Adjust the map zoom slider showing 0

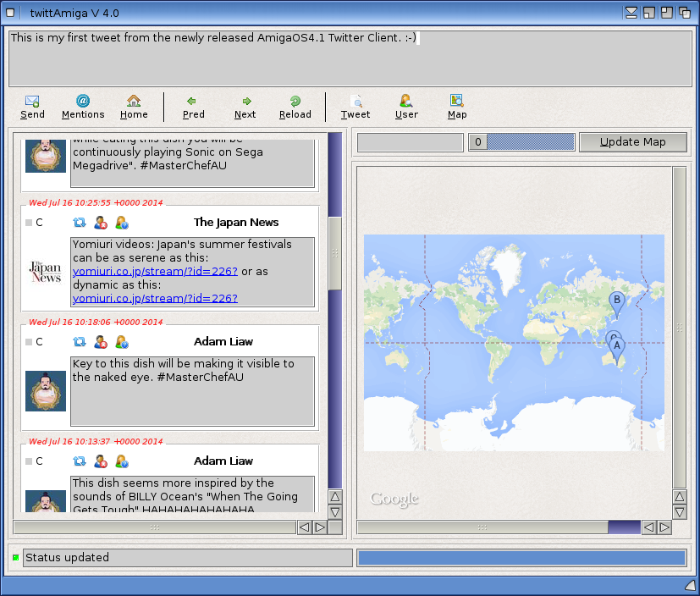coord(521,142)
